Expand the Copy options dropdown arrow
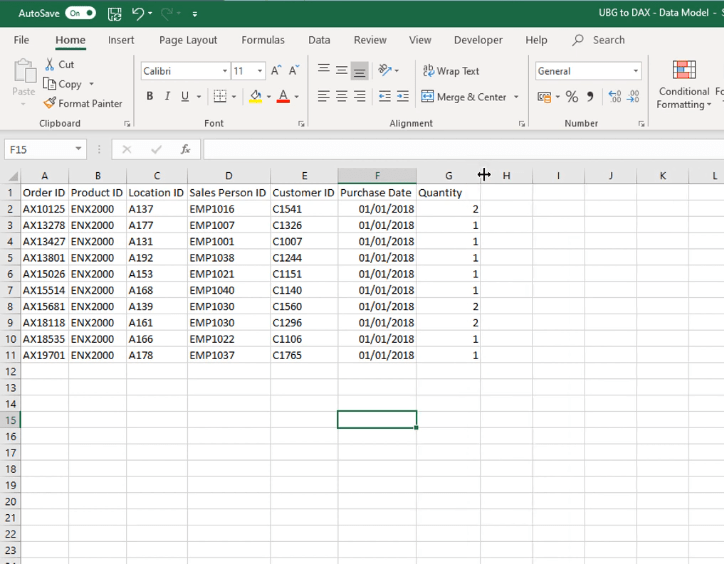This screenshot has width=724, height=564. (91, 84)
